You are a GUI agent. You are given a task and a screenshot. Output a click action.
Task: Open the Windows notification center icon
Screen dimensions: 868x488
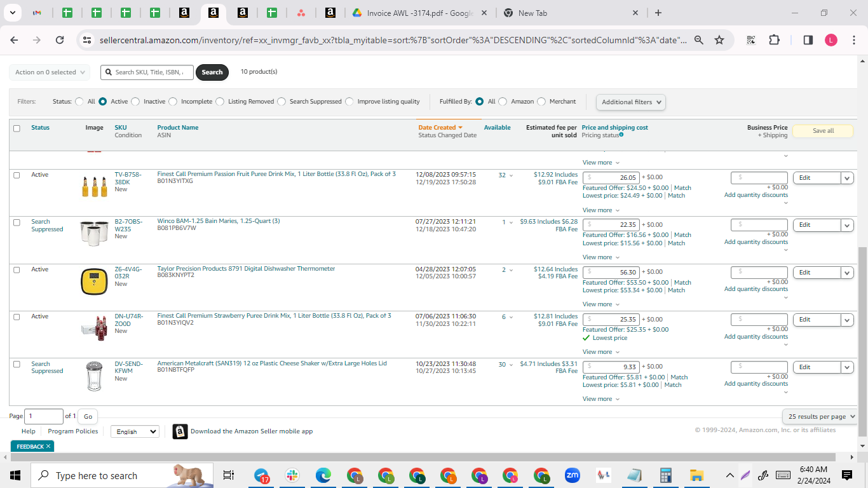(847, 475)
